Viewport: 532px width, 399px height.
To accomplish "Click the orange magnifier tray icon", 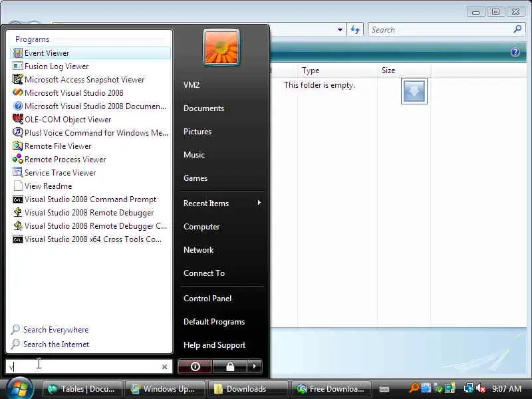I will click(x=414, y=388).
